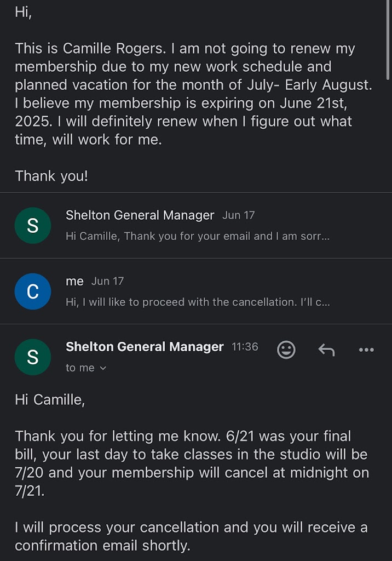This screenshot has height=561, width=392.
Task: Tap the "This is Camille Rogers" paragraph
Action: [x=186, y=94]
